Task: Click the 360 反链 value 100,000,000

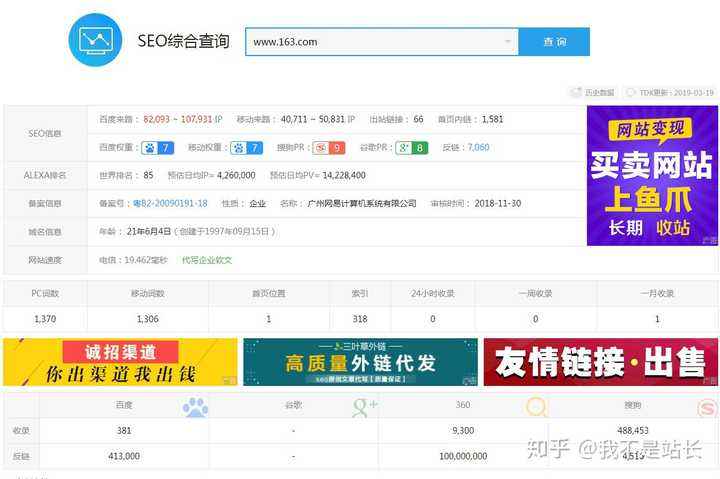Action: [x=463, y=456]
